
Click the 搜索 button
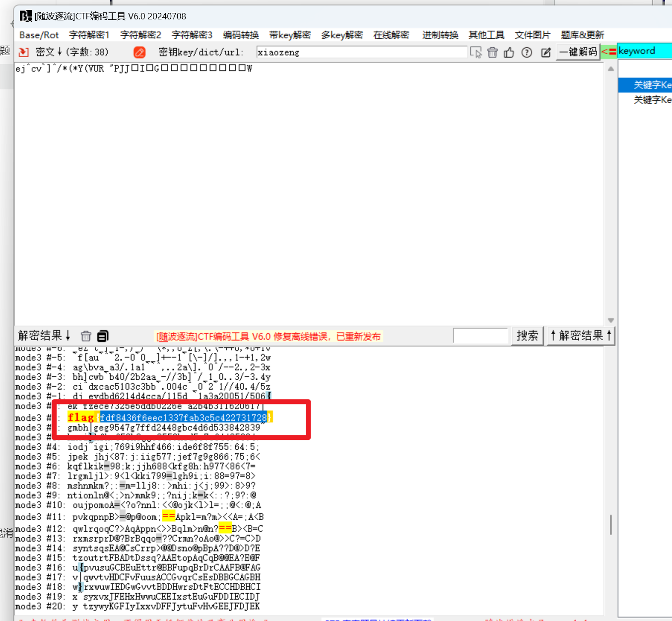coord(527,336)
